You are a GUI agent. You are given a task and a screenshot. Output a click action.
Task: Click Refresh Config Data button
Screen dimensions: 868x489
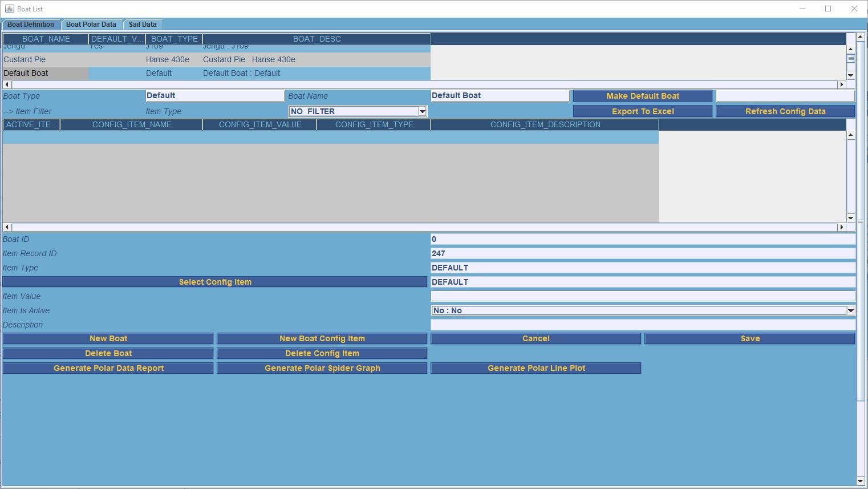pos(785,111)
